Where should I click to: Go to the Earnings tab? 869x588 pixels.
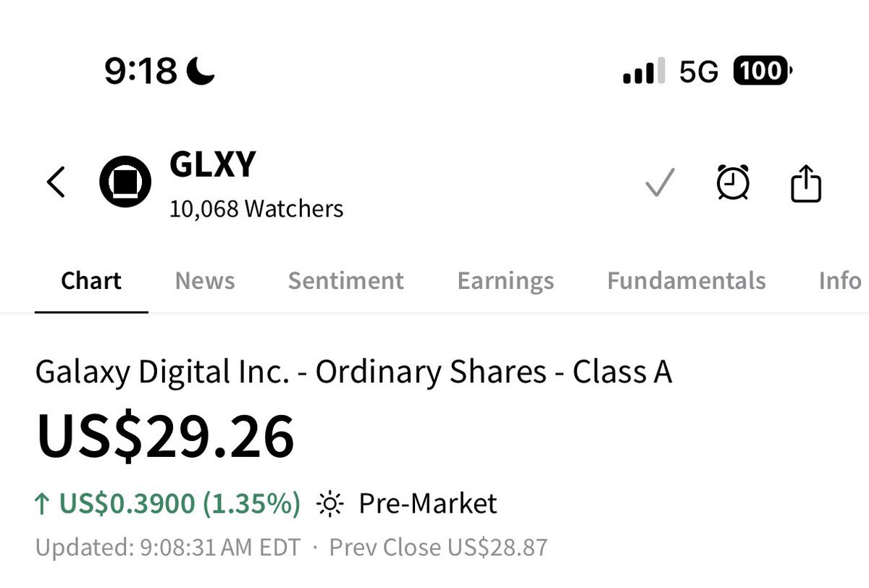(505, 281)
